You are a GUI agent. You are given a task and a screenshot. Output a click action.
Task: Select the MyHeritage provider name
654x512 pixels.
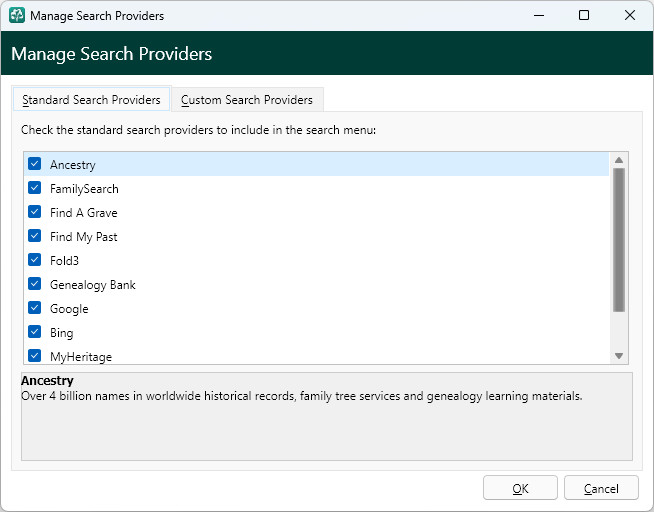pyautogui.click(x=81, y=357)
